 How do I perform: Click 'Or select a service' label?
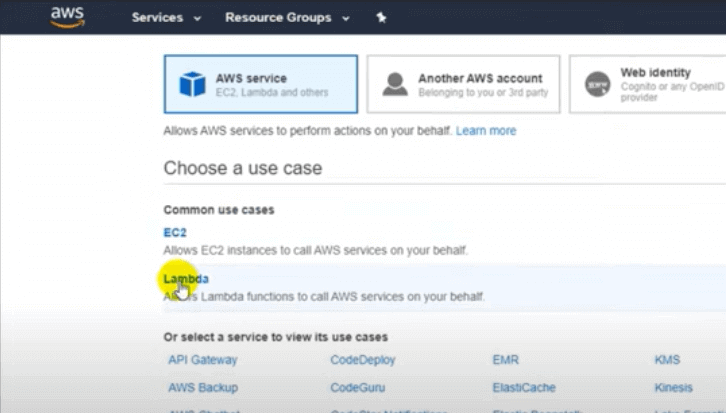275,337
